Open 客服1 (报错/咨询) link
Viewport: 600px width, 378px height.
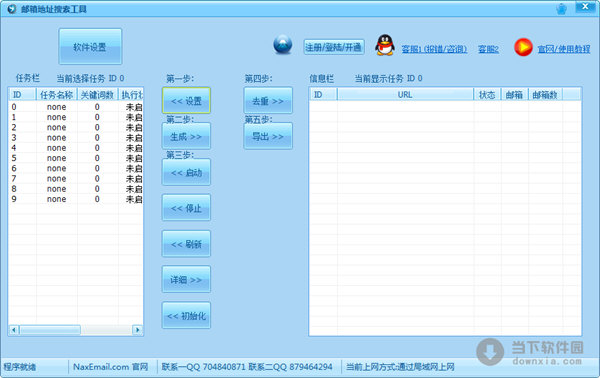(434, 49)
